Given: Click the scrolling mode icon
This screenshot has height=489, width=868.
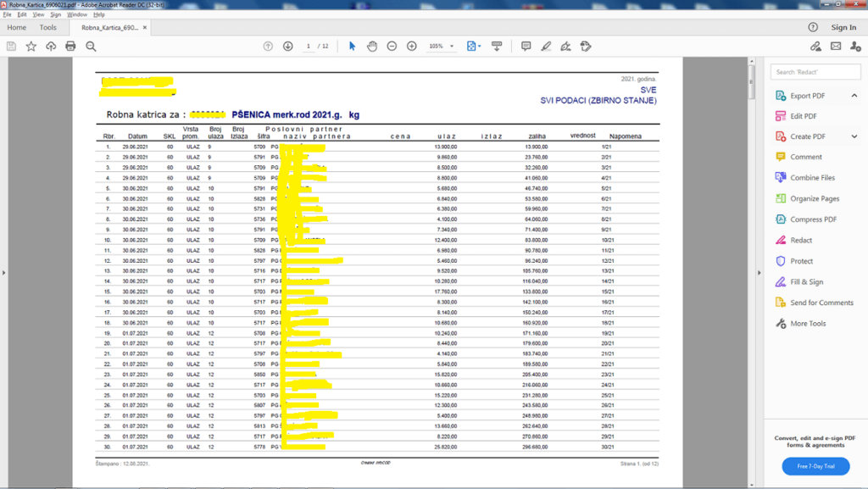Looking at the screenshot, I should click(497, 47).
